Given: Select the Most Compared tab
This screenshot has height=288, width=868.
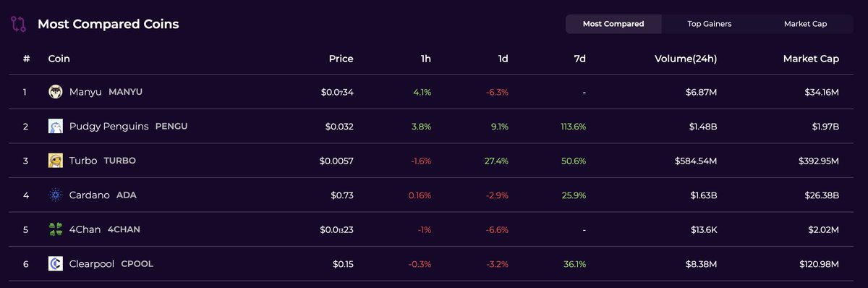Looking at the screenshot, I should [613, 24].
